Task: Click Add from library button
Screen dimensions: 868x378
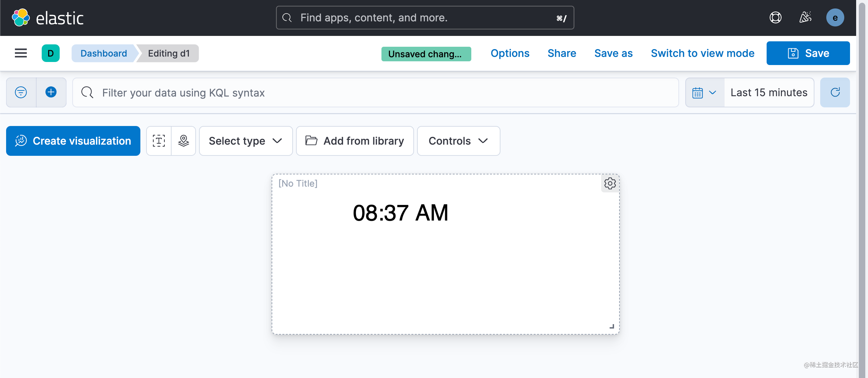Action: click(355, 141)
